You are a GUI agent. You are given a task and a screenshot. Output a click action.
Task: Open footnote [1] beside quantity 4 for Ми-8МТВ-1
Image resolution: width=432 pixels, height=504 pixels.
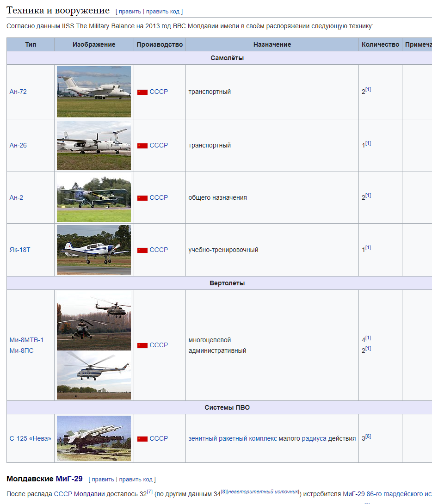[x=368, y=338]
